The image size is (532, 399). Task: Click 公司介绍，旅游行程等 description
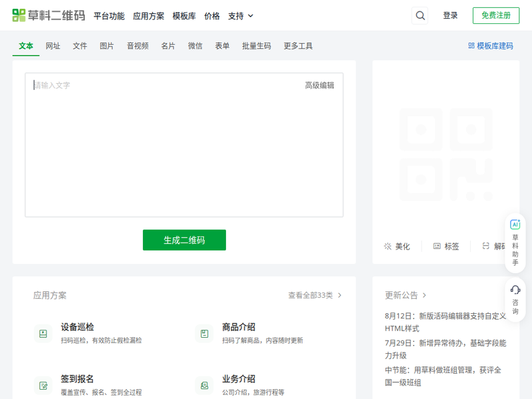[x=253, y=392]
